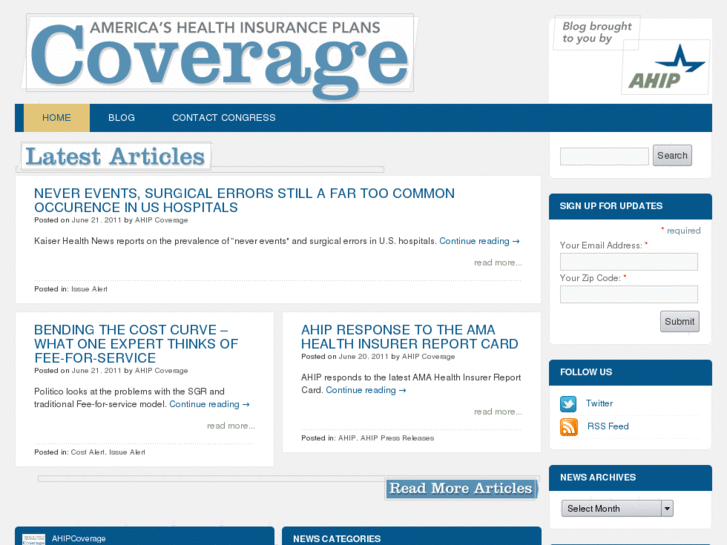The width and height of the screenshot is (727, 545).
Task: Go to the Home tab
Action: (x=57, y=118)
